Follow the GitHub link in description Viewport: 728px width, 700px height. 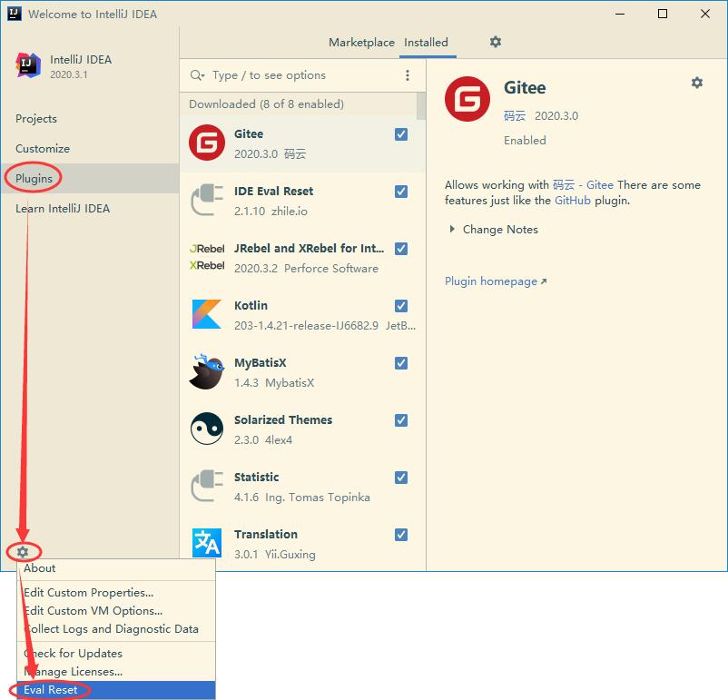(573, 201)
